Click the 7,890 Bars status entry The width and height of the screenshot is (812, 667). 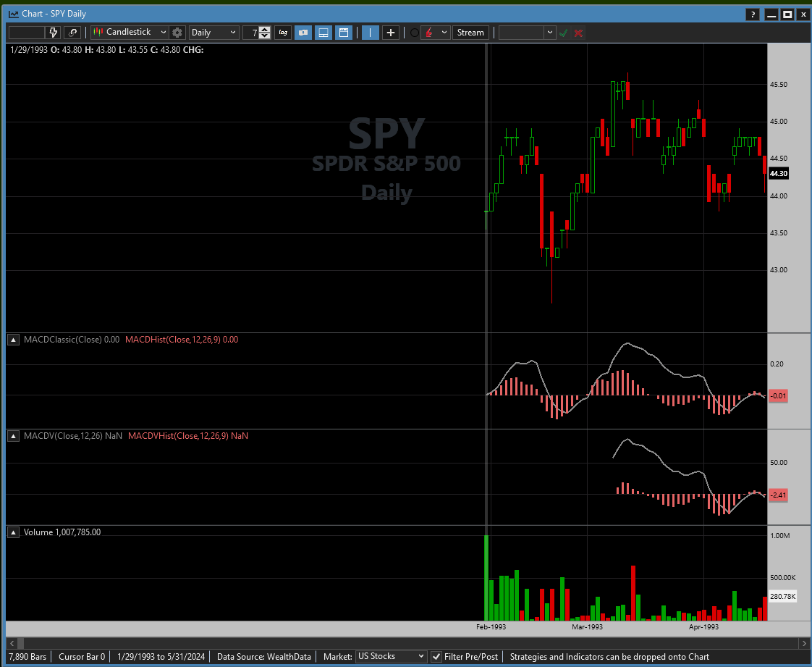28,657
